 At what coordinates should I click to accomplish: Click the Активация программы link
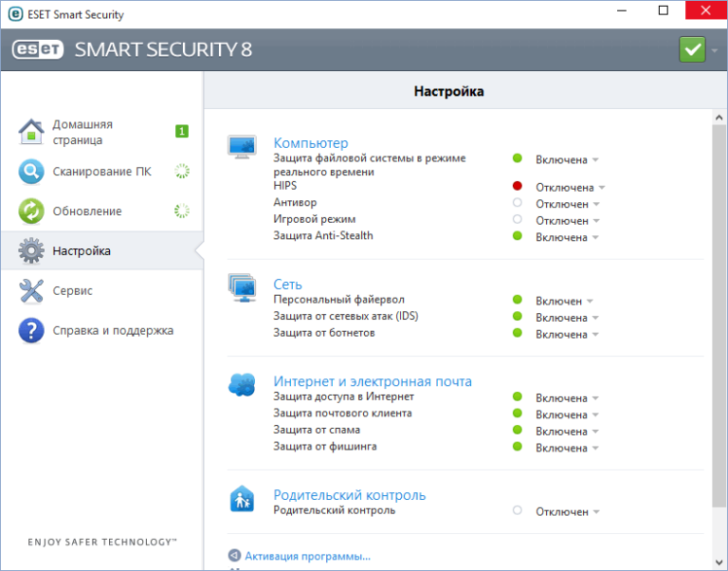307,557
